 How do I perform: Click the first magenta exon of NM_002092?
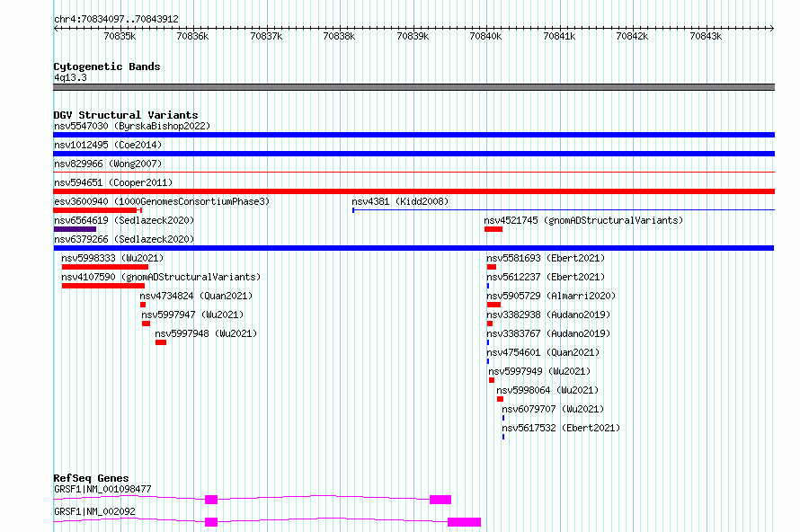click(211, 522)
